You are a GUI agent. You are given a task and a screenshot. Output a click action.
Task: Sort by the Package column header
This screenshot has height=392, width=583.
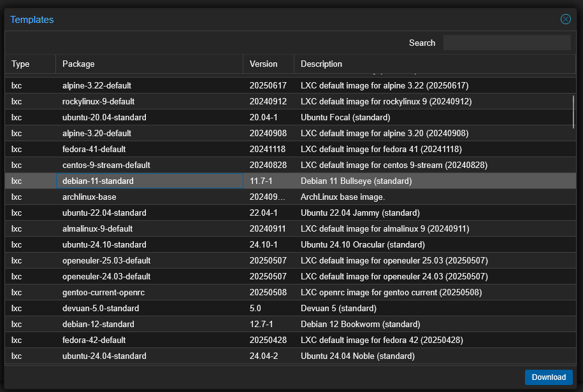click(149, 64)
